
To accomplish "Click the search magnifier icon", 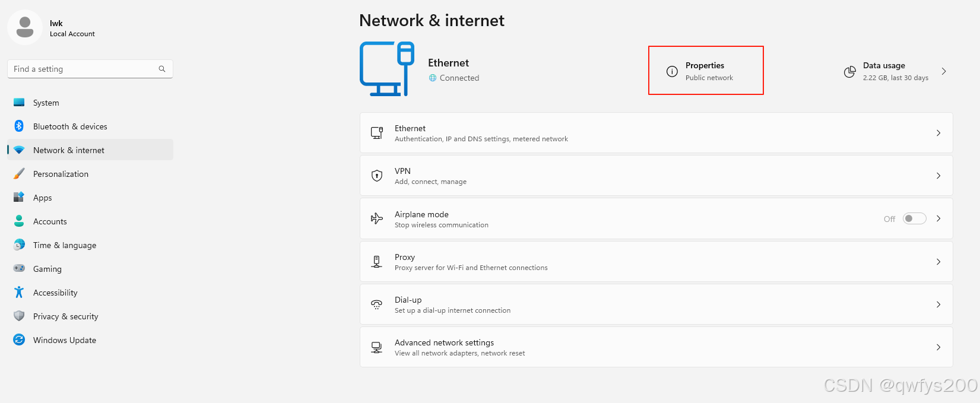I will (162, 69).
